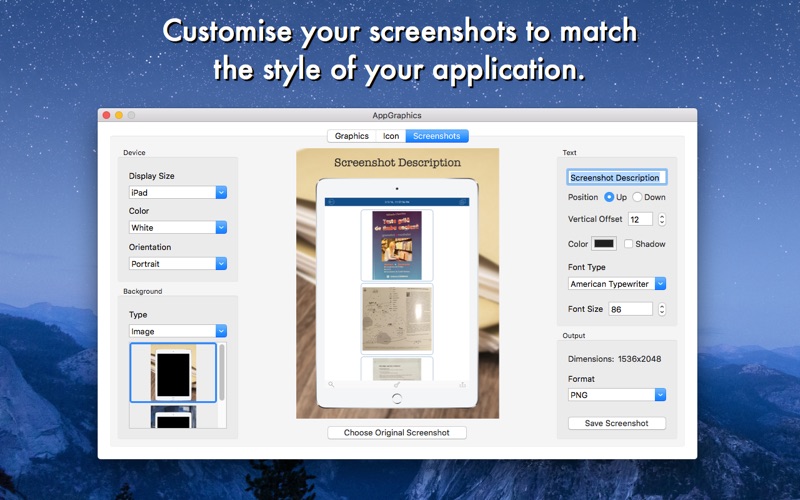Select the Screenshots tab
Screen dimensions: 800x500
437,136
